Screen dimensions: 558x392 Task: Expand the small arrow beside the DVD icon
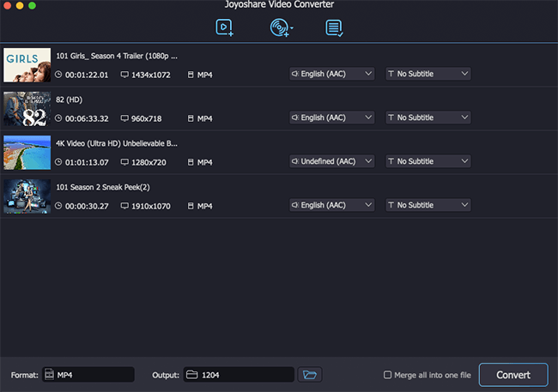click(x=292, y=27)
